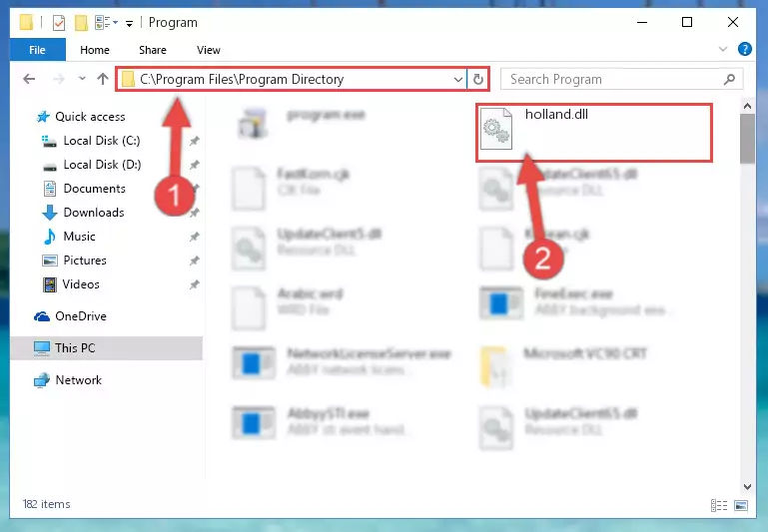
Task: Refresh the current folder view
Action: [478, 79]
